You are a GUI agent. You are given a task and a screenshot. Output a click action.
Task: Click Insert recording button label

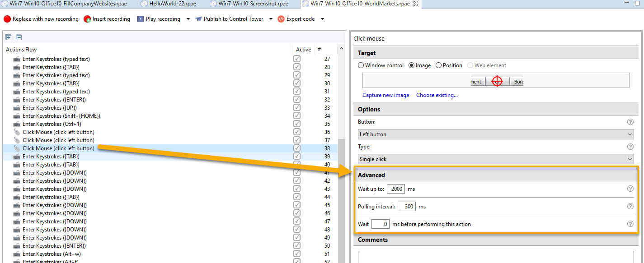(112, 19)
